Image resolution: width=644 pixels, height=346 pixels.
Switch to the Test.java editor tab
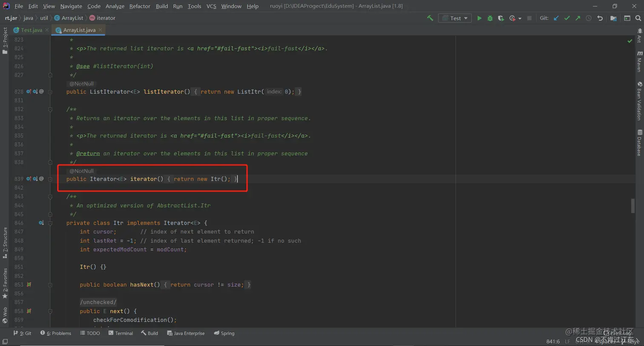31,30
